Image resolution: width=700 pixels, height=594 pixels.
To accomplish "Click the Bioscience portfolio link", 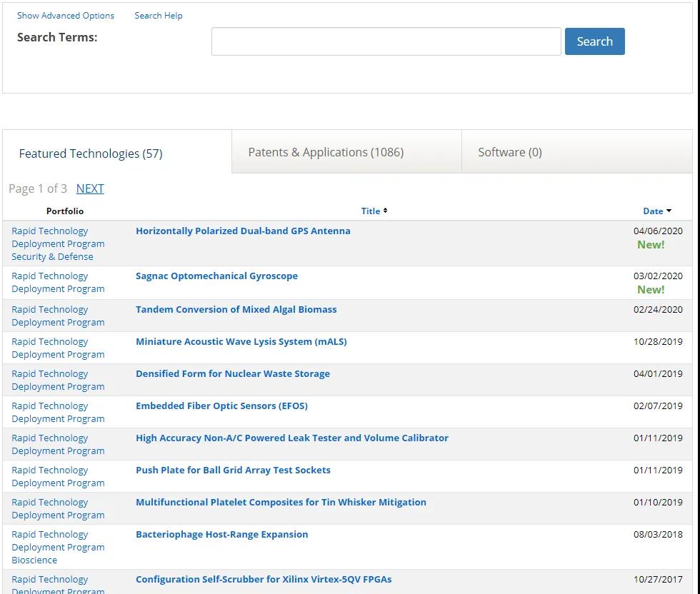I will (34, 560).
